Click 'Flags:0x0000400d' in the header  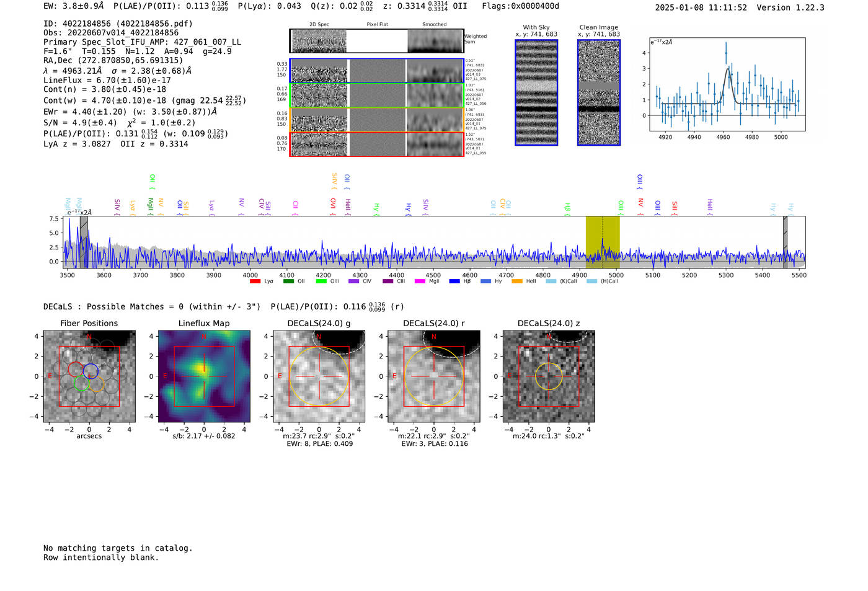pyautogui.click(x=520, y=6)
